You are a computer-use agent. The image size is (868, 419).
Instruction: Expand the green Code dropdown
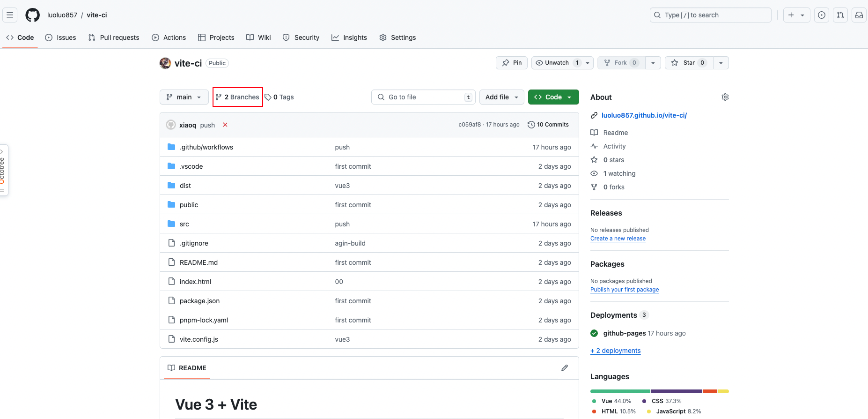553,97
